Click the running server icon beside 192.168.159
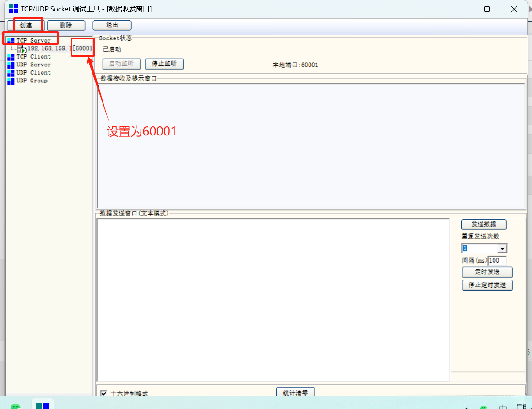The width and height of the screenshot is (532, 409). tap(22, 49)
